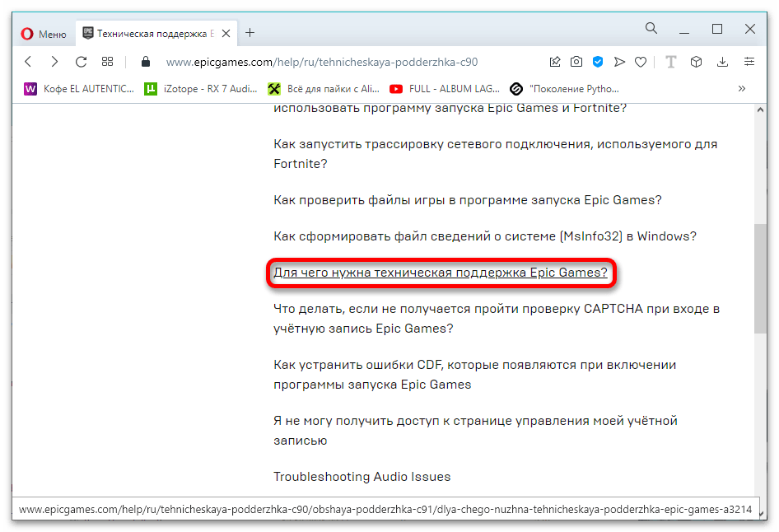Viewport: 779px width, 532px height.
Task: Expand the hidden bookmarks chevron
Action: pos(742,88)
